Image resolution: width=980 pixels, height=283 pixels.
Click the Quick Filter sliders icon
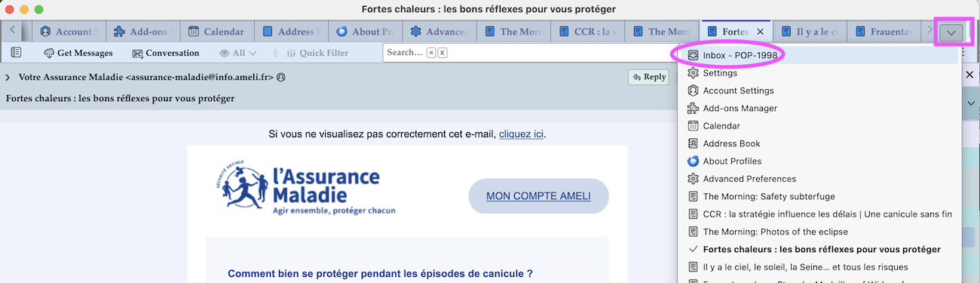click(290, 54)
